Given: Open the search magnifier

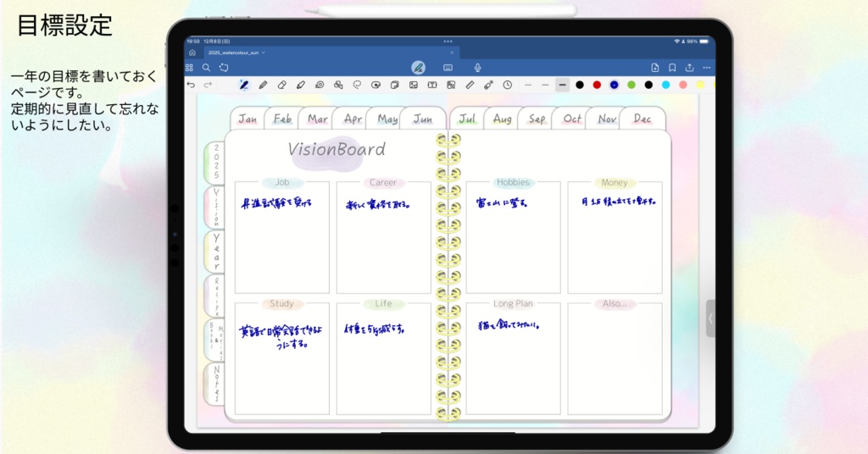Looking at the screenshot, I should (x=206, y=68).
